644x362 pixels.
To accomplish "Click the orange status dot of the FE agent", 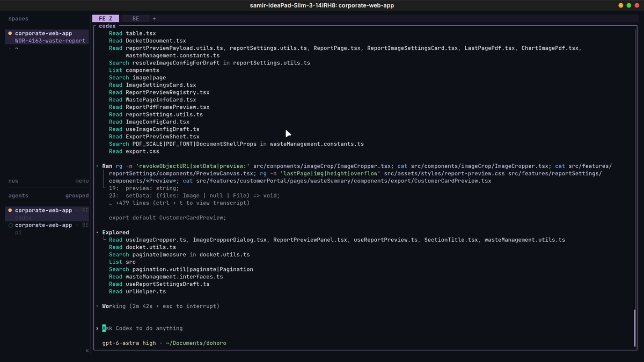I will click(x=10, y=210).
